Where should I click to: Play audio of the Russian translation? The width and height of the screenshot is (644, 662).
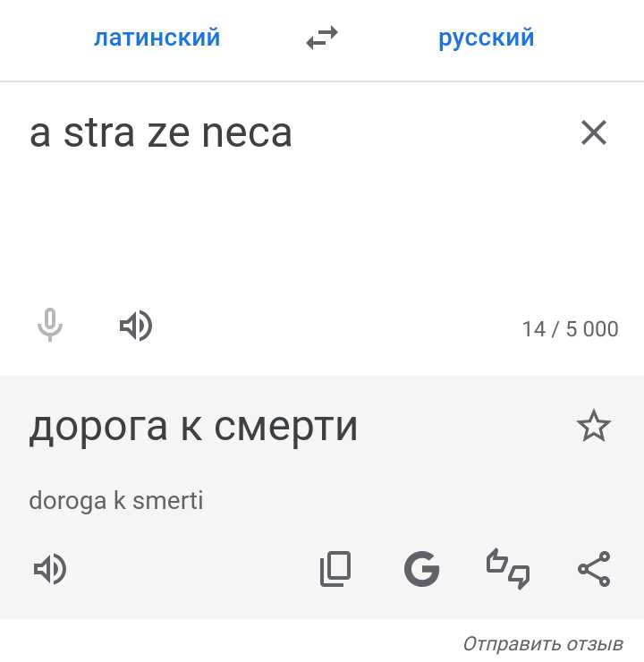click(50, 569)
